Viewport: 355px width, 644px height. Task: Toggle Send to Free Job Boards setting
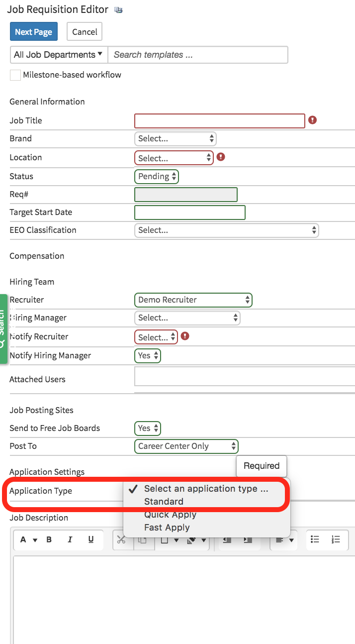[147, 428]
